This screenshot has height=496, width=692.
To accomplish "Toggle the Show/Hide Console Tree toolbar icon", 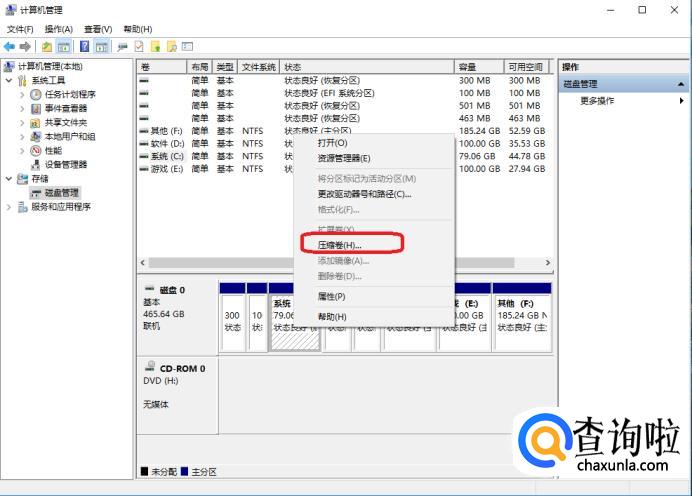I will 64,46.
